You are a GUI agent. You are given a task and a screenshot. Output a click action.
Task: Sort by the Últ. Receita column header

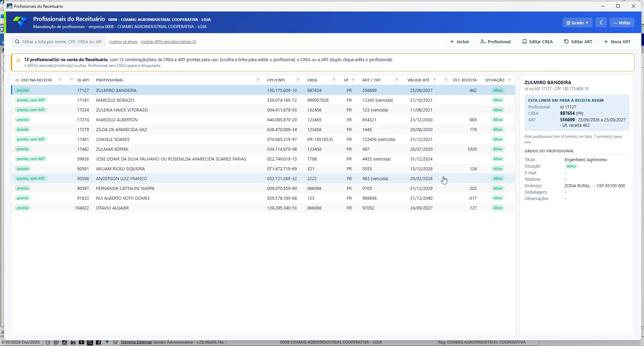[x=464, y=80]
